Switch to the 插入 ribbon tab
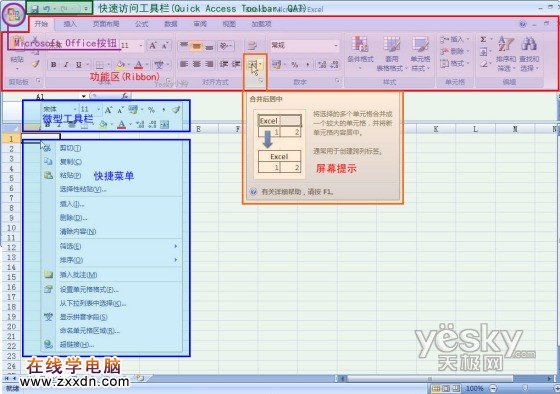The height and width of the screenshot is (394, 560). coord(70,24)
